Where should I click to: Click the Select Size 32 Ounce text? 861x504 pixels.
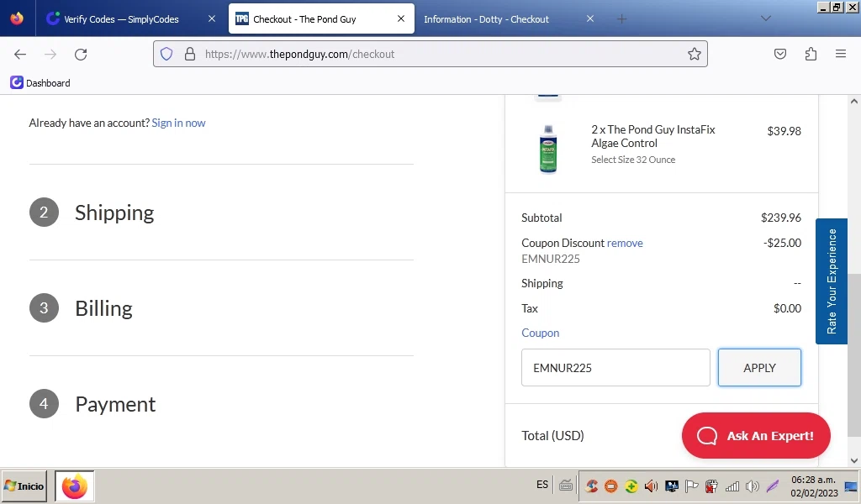[633, 160]
